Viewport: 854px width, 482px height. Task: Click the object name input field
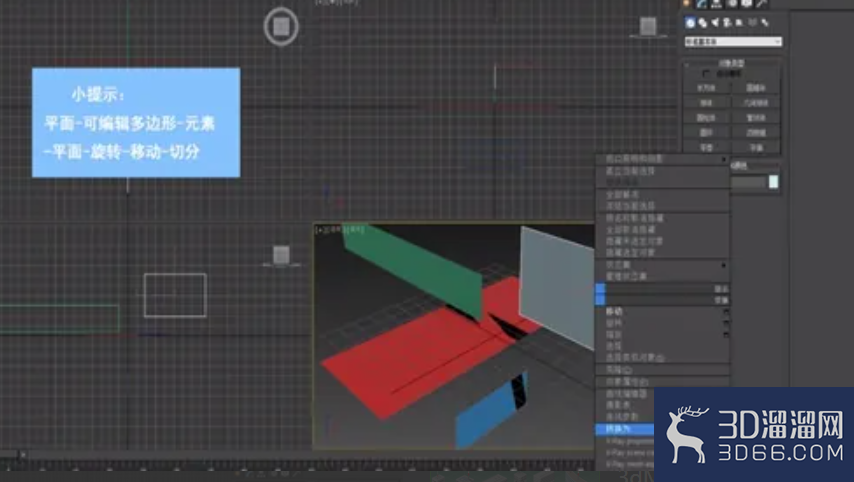click(x=748, y=182)
